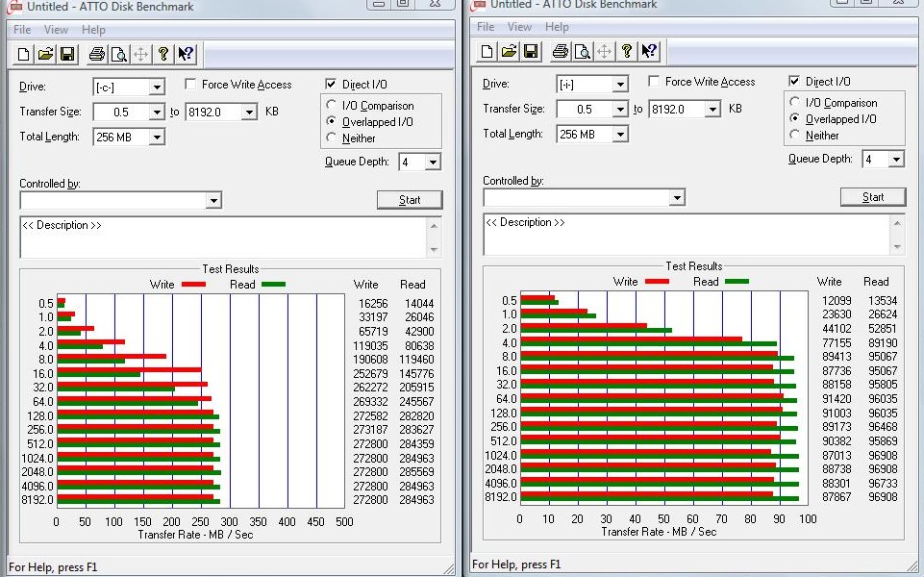
Task: Open Print Preview in the [-i-] drive window
Action: [x=583, y=51]
